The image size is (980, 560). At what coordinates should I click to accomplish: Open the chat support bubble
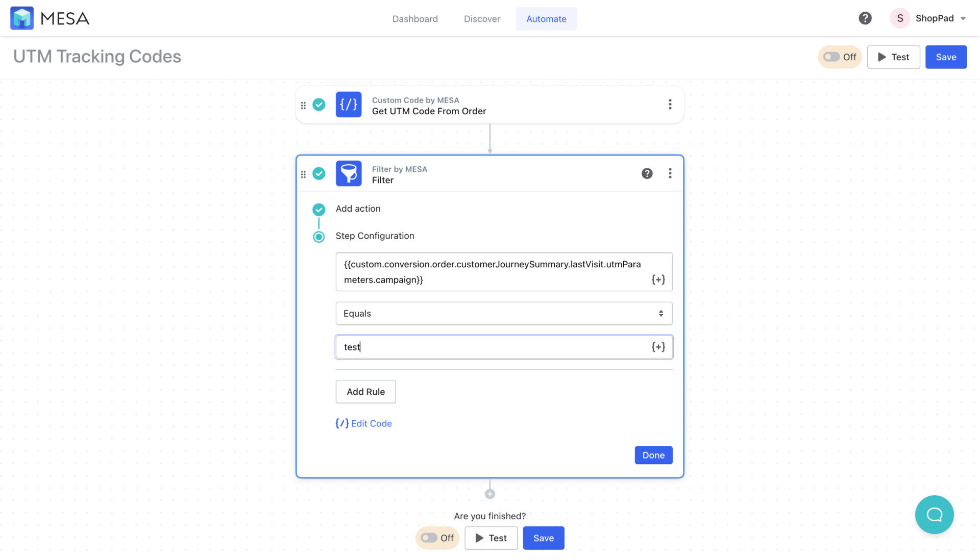(x=935, y=515)
